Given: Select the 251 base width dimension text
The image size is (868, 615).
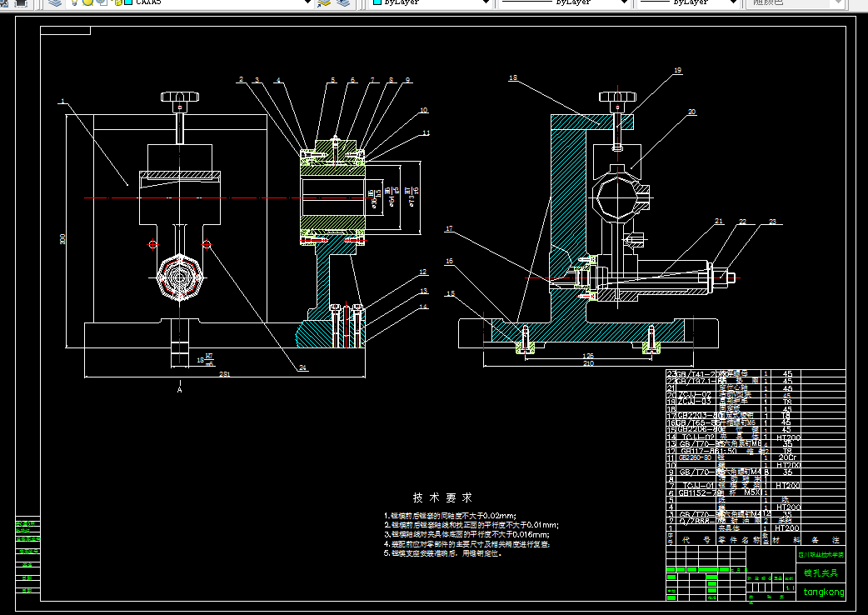Looking at the screenshot, I should (224, 374).
